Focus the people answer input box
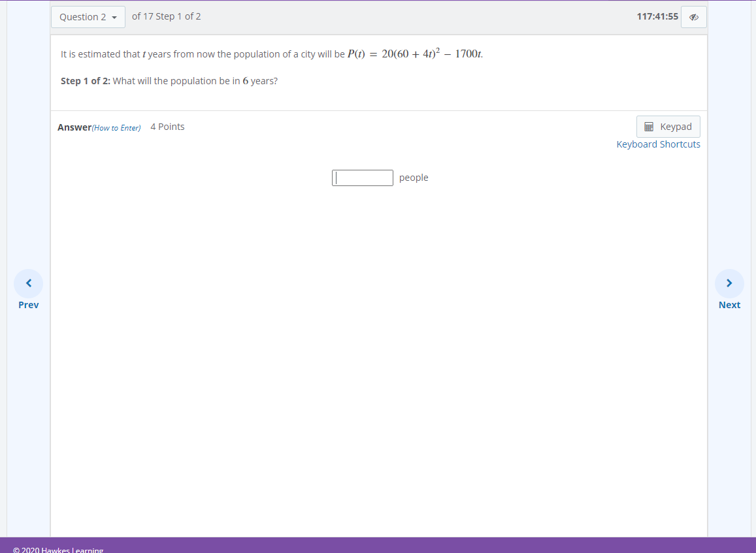The width and height of the screenshot is (756, 553). (x=363, y=178)
